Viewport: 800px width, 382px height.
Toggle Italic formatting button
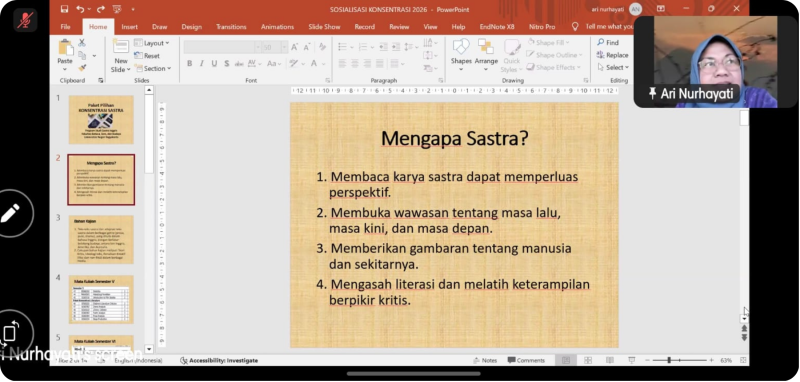coord(202,64)
